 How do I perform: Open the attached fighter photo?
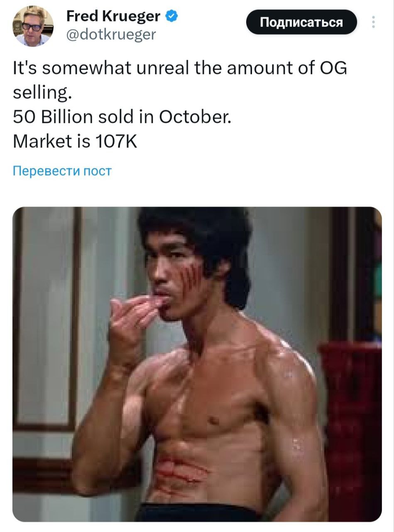(x=197, y=364)
